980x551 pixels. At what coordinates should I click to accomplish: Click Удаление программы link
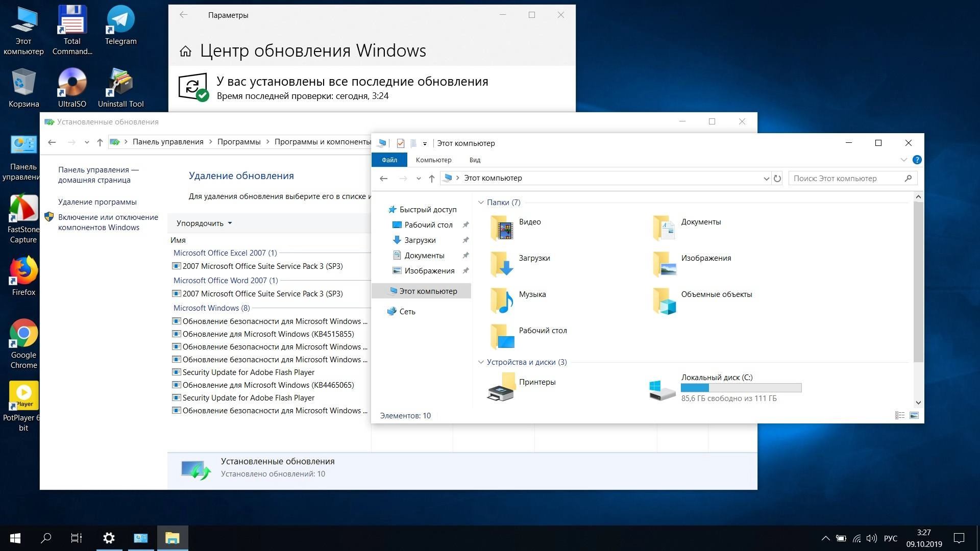(97, 202)
